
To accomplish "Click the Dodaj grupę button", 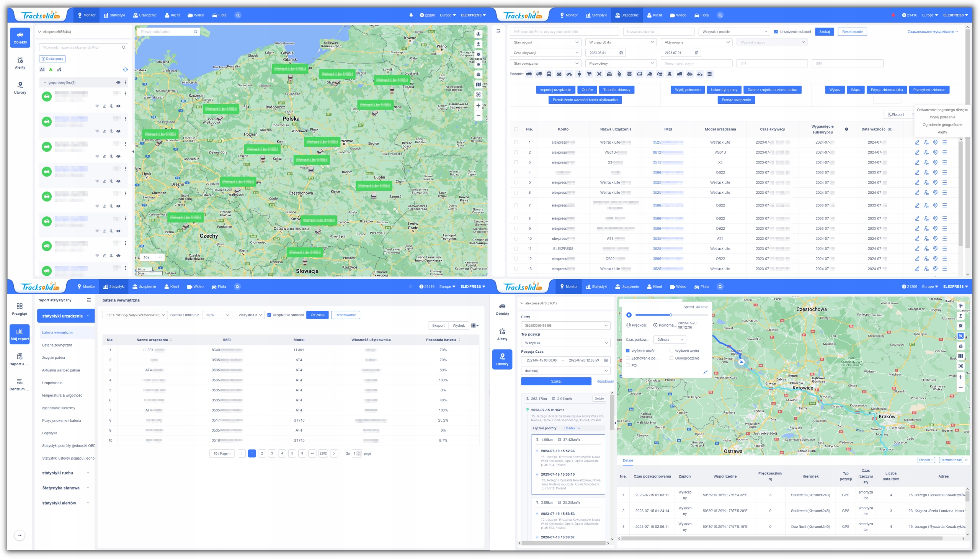I will coord(52,59).
